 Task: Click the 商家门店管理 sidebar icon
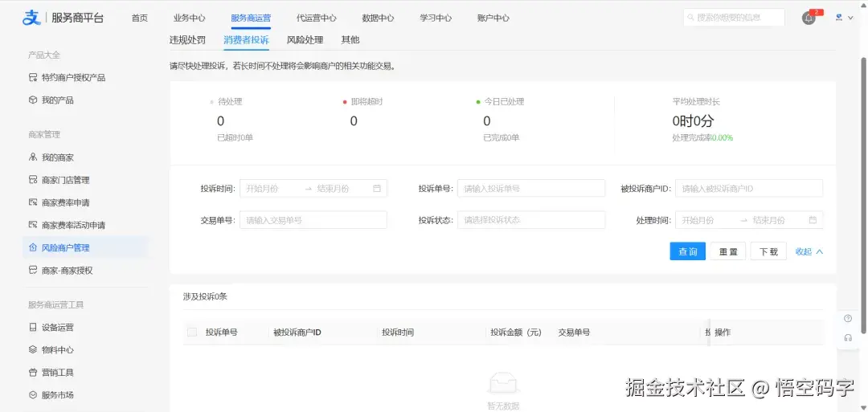[33, 180]
